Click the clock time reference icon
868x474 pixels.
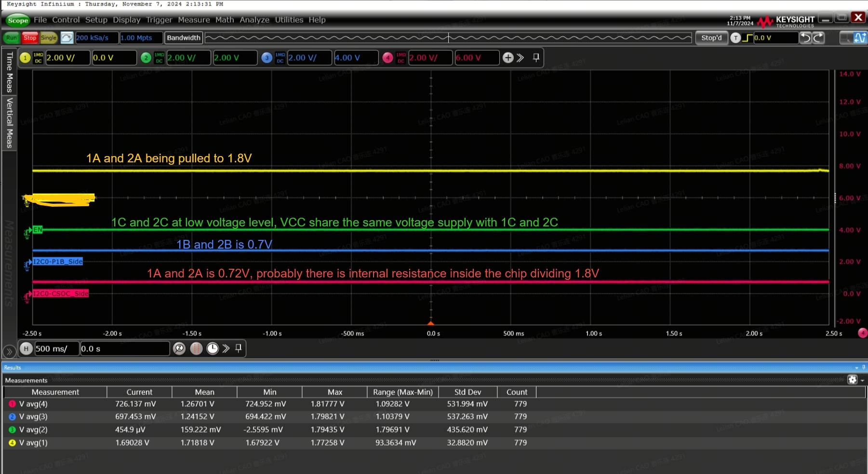coord(213,348)
